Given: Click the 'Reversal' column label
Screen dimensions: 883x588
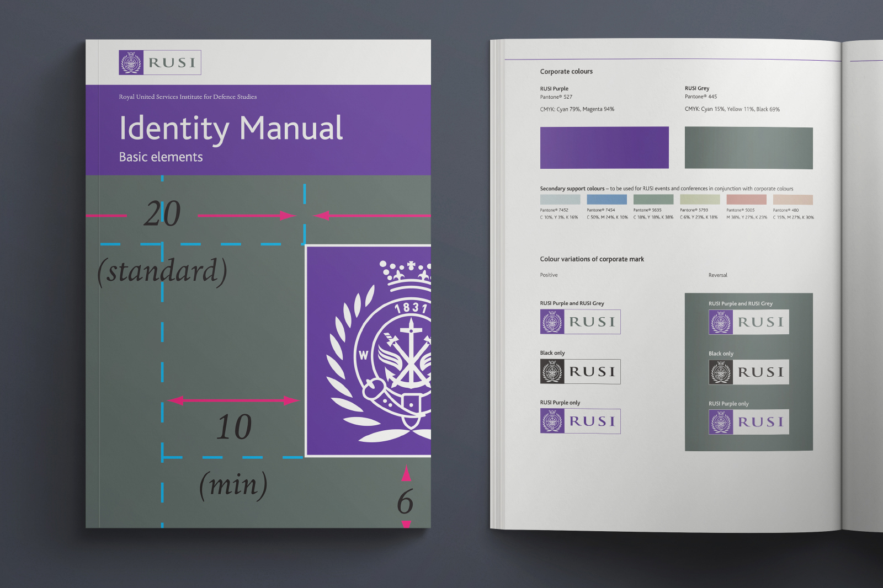Looking at the screenshot, I should click(x=718, y=275).
